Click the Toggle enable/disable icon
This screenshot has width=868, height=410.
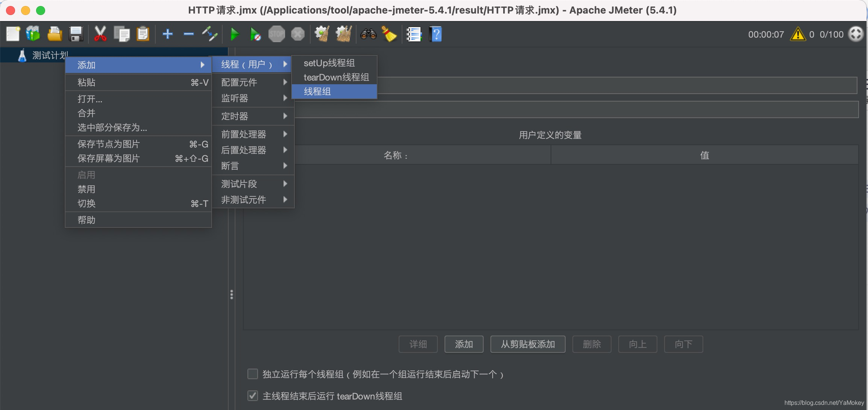[x=210, y=34]
